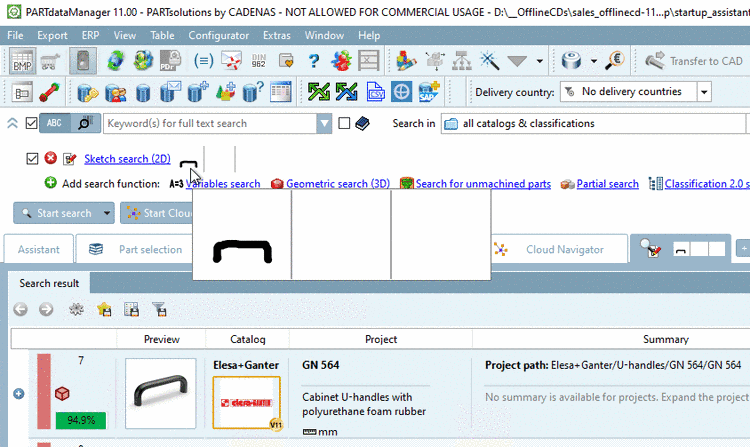Image resolution: width=750 pixels, height=447 pixels.
Task: Click the hand-drawn U-shape sketch in the popup
Action: 242,251
